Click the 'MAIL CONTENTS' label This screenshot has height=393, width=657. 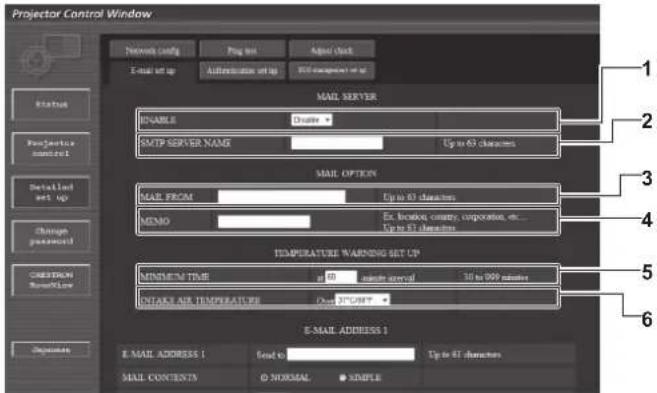coord(160,377)
